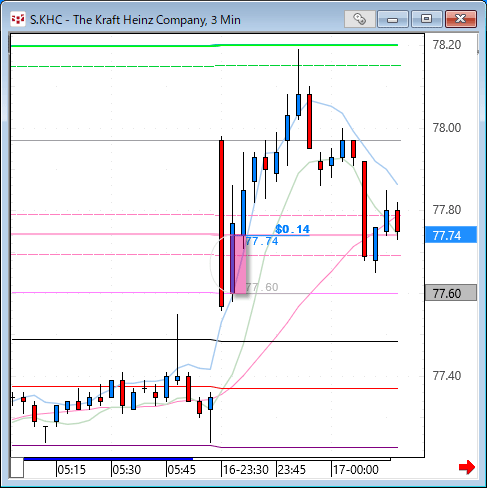
Task: Click the gray 77.60 price marker on axis
Action: (x=451, y=293)
